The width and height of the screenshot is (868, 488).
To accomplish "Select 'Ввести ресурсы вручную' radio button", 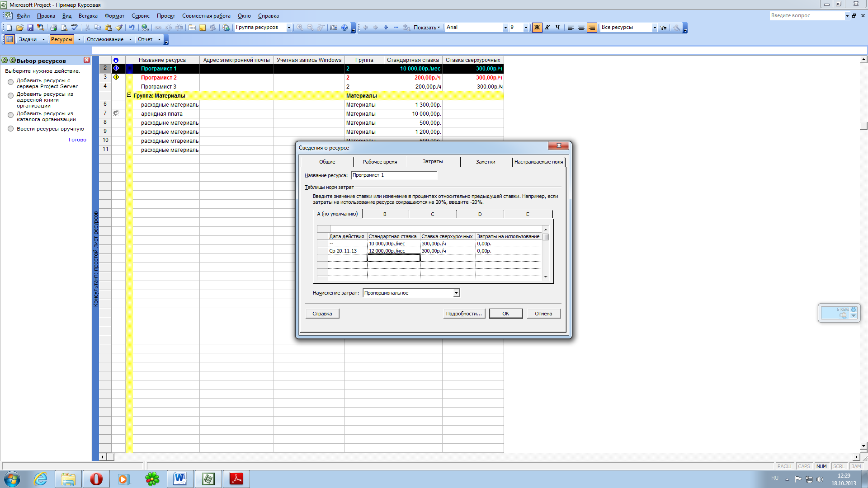I will 11,129.
